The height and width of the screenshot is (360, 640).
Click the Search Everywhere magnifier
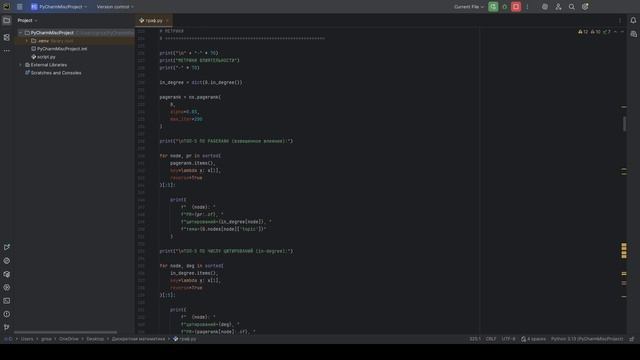571,7
